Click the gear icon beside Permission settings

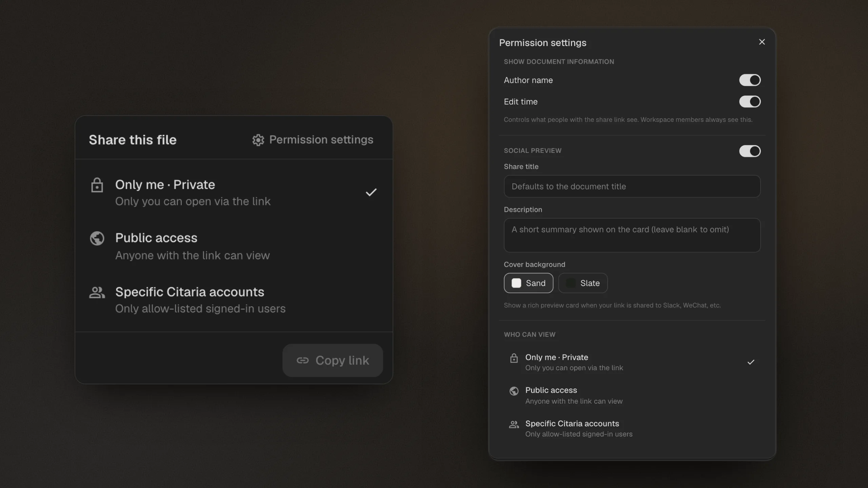(x=258, y=140)
